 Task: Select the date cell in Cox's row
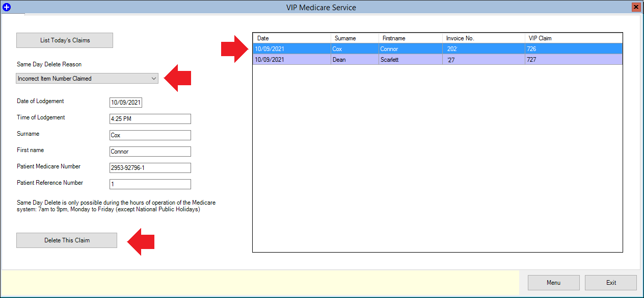[292, 49]
